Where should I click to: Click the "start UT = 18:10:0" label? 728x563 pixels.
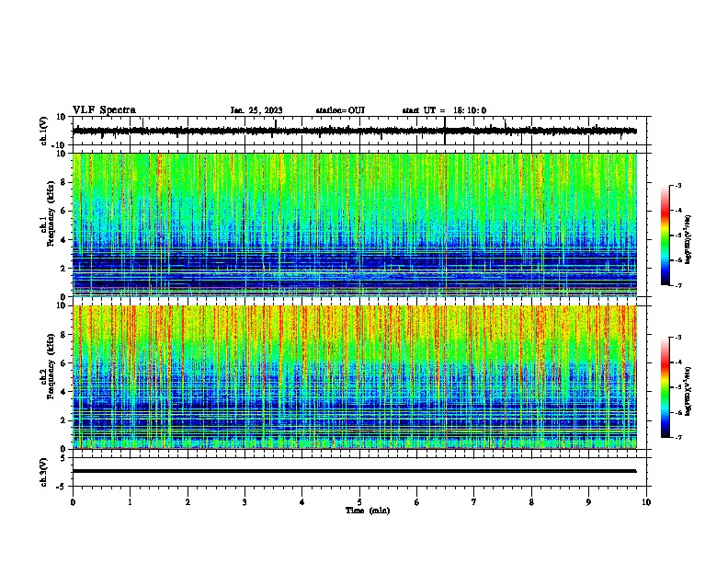(x=444, y=110)
